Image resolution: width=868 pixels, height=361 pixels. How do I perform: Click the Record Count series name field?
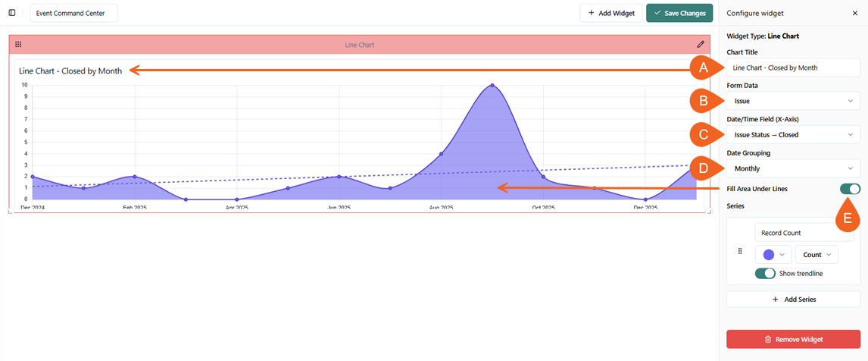[804, 233]
